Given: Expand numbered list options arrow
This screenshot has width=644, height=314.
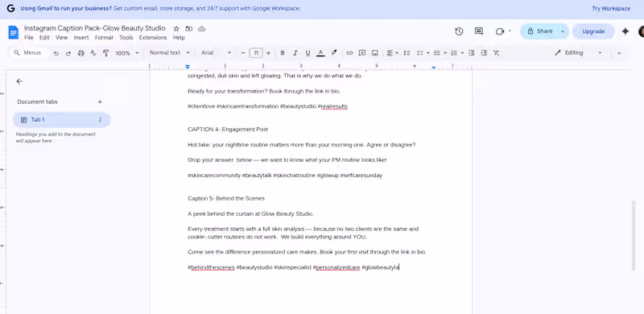Looking at the screenshot, I should click(462, 53).
